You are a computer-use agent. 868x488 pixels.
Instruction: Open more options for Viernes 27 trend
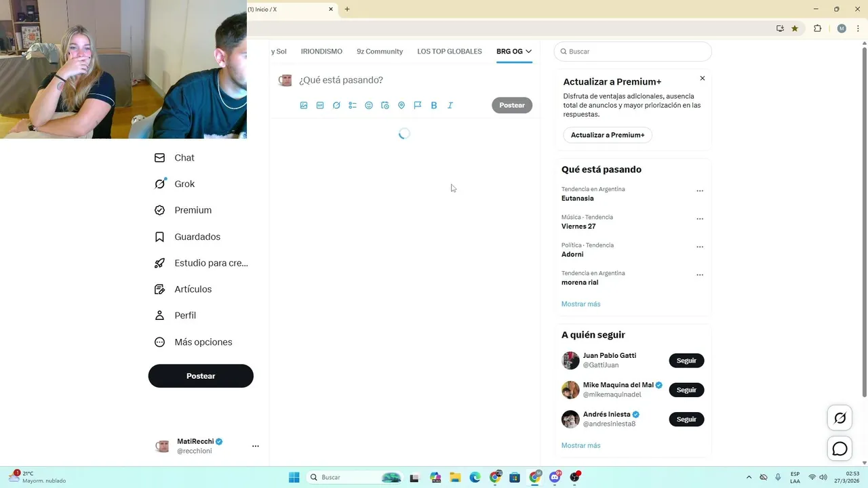tap(700, 219)
